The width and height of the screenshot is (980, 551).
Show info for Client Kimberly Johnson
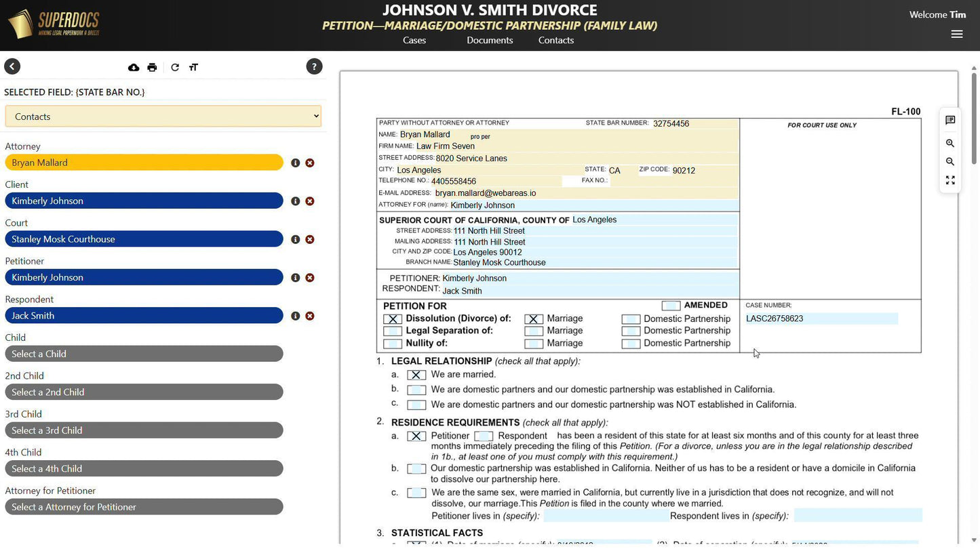(295, 201)
